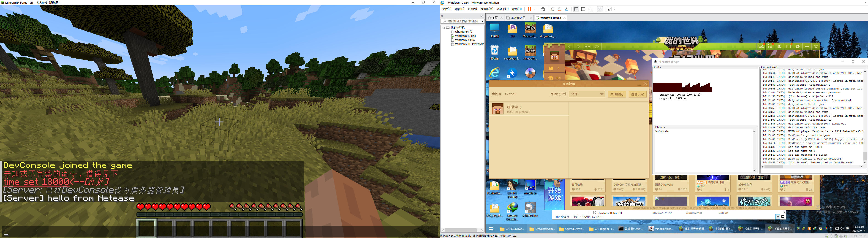868x238 pixels.
Task: Open the snapshot manager icon
Action: (567, 9)
